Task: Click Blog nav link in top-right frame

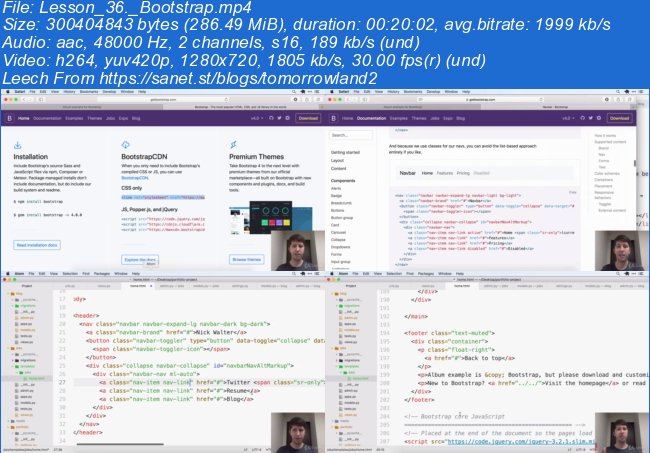Action: (x=461, y=118)
